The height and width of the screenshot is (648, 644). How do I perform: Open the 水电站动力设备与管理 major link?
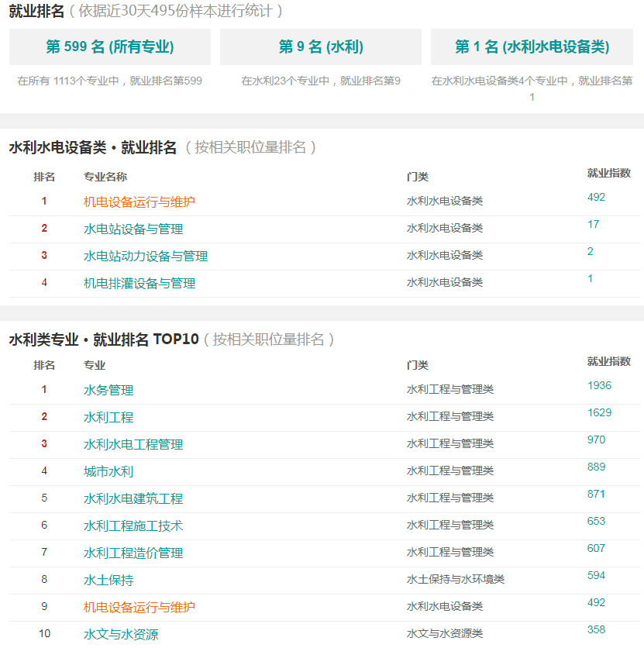[146, 257]
